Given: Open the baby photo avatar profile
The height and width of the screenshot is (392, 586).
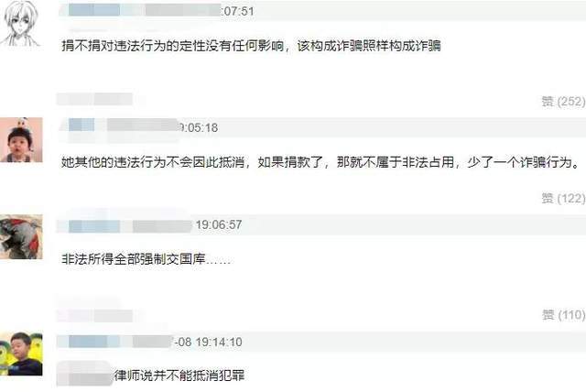Looking at the screenshot, I should pyautogui.click(x=21, y=140).
